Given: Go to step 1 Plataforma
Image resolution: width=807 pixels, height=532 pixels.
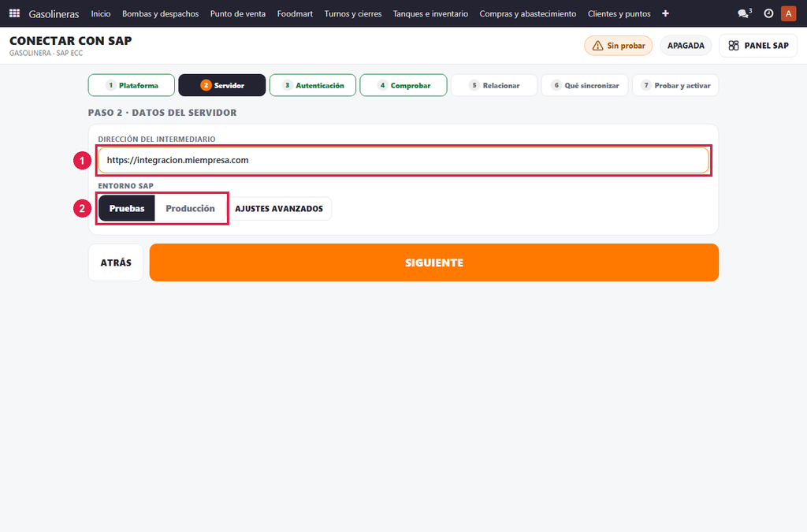Looking at the screenshot, I should [132, 85].
